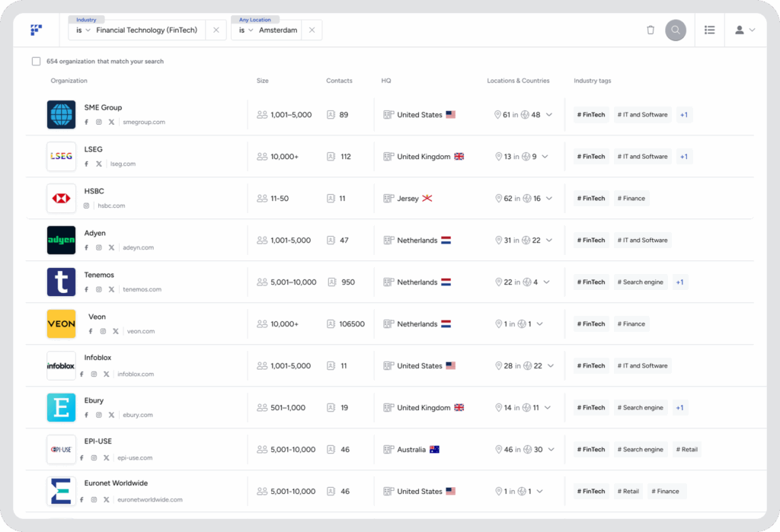Remove the Financial Technology filter

point(216,30)
